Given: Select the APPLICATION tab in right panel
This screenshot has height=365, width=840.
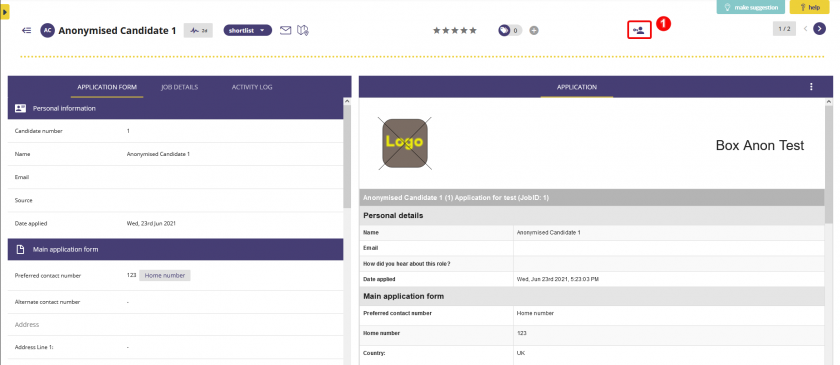Looking at the screenshot, I should [x=576, y=87].
